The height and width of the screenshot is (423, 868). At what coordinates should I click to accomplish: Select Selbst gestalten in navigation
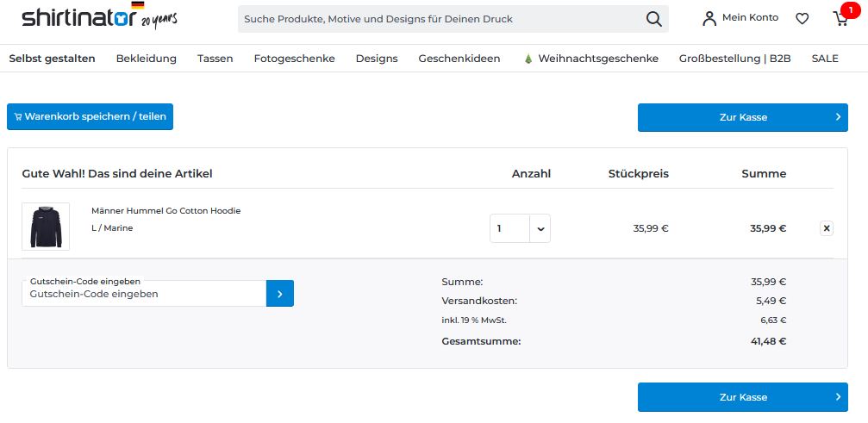pyautogui.click(x=52, y=59)
